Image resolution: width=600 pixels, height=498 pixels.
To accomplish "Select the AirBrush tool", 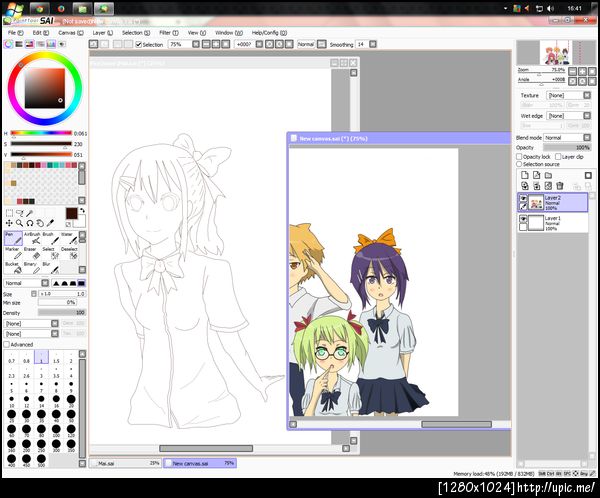I will [x=33, y=238].
